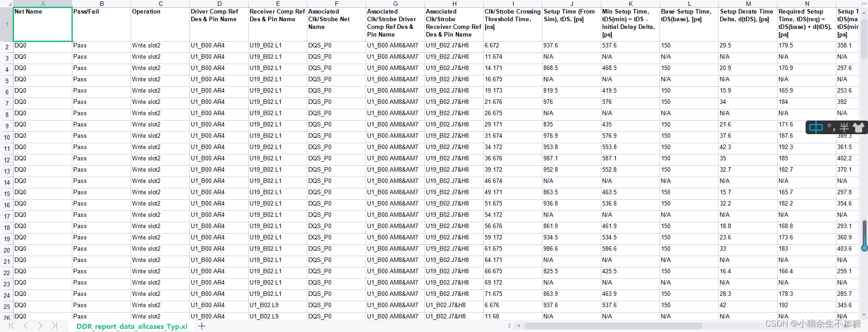Select column E header
868x332 pixels.
pyautogui.click(x=278, y=3)
